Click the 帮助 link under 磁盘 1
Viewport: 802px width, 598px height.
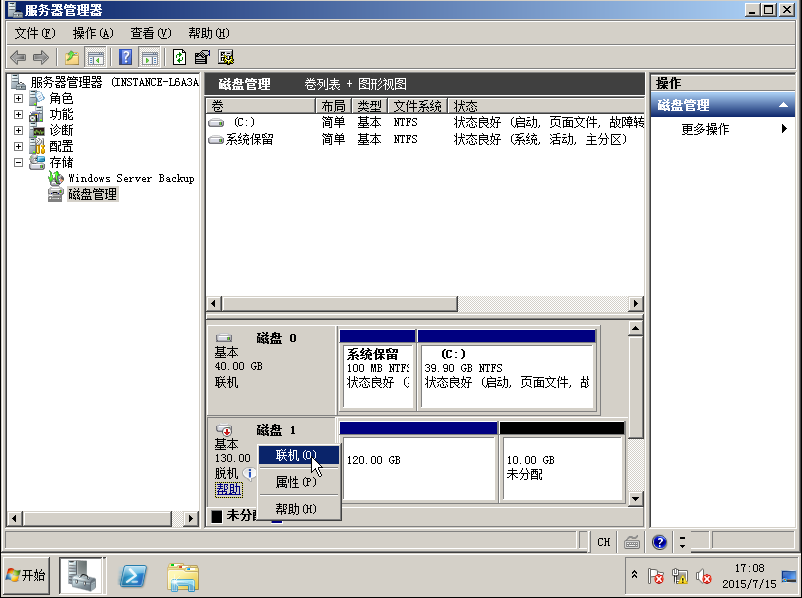pos(229,490)
